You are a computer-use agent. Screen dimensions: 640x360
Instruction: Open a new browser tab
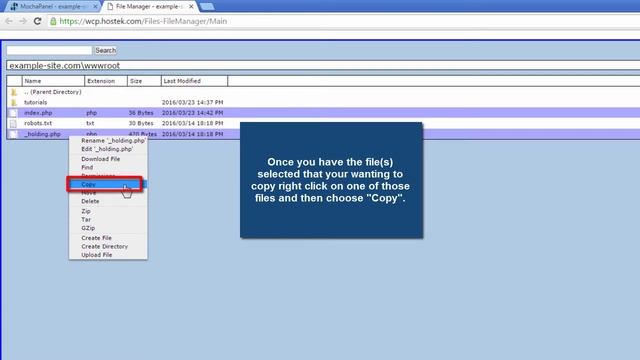(207, 7)
